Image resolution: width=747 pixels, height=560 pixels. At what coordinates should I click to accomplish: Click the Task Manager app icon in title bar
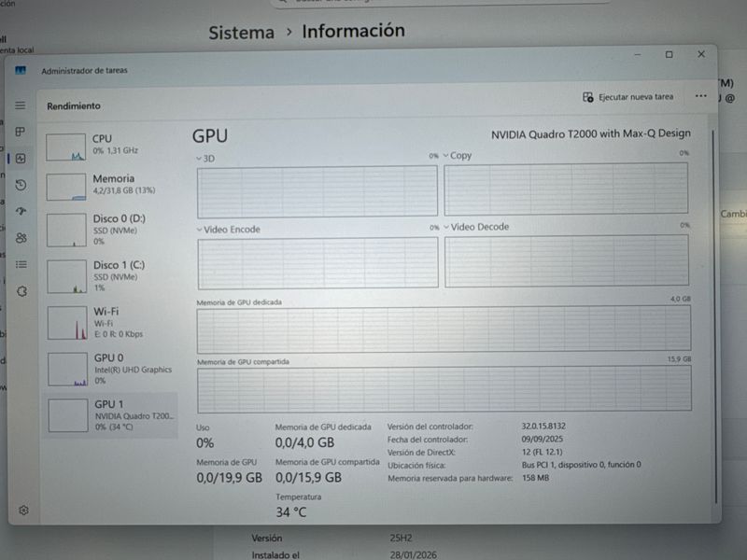21,71
